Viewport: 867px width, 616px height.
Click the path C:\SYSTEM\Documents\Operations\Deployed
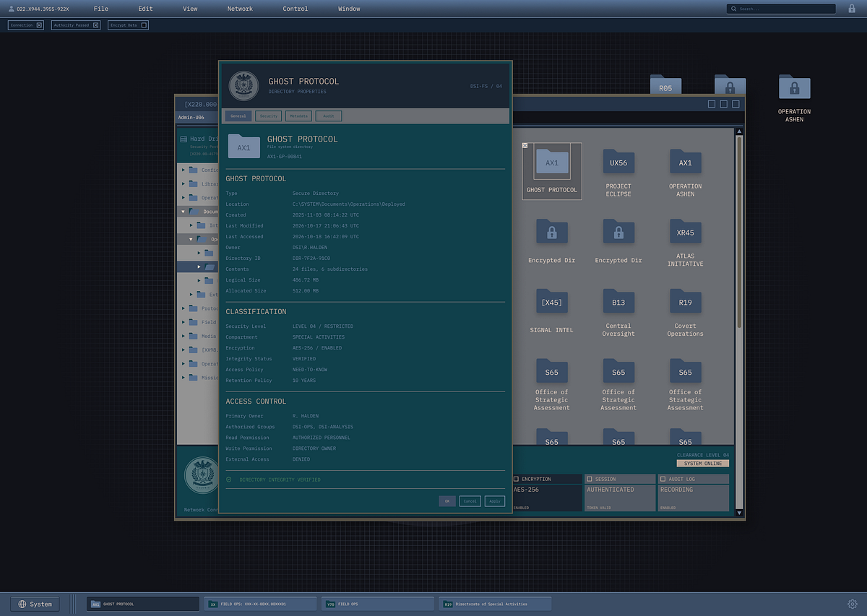(349, 204)
